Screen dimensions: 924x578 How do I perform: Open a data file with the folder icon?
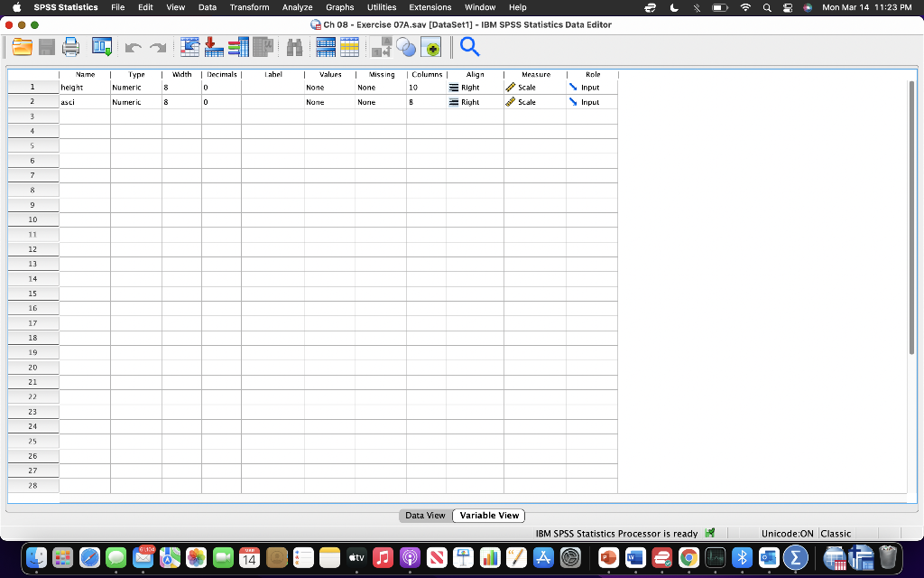pyautogui.click(x=22, y=46)
